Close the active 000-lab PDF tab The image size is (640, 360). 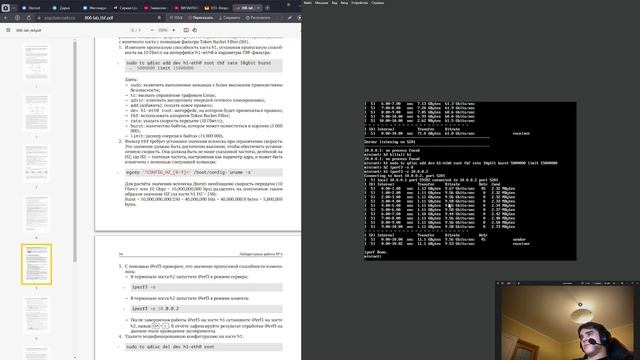pos(258,8)
